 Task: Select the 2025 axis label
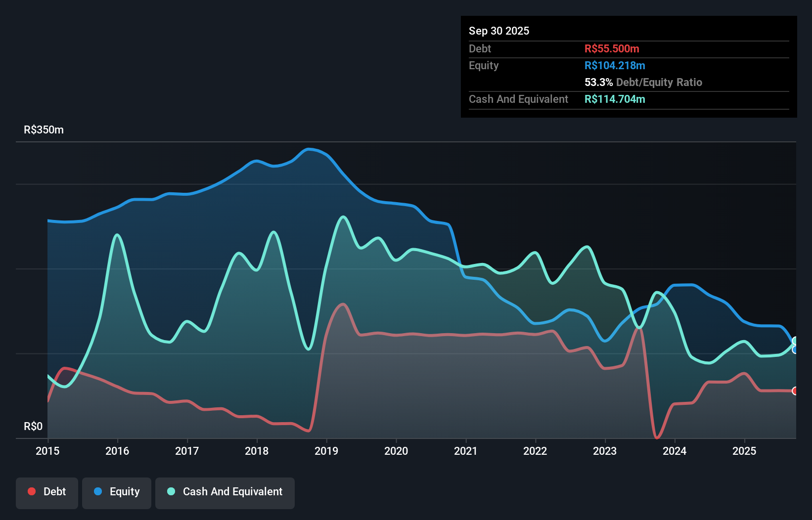click(x=745, y=451)
